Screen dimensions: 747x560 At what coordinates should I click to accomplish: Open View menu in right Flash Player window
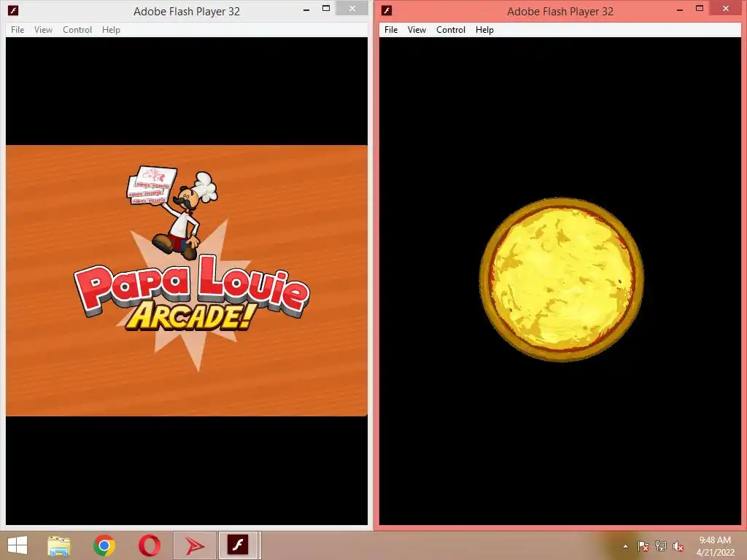[x=417, y=29]
